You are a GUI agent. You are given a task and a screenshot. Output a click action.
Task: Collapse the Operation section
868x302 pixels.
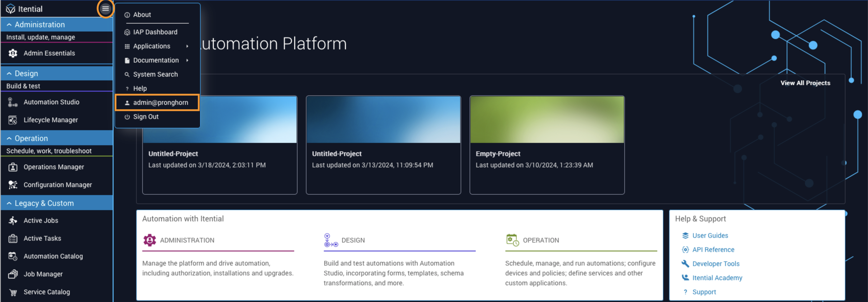click(x=9, y=138)
